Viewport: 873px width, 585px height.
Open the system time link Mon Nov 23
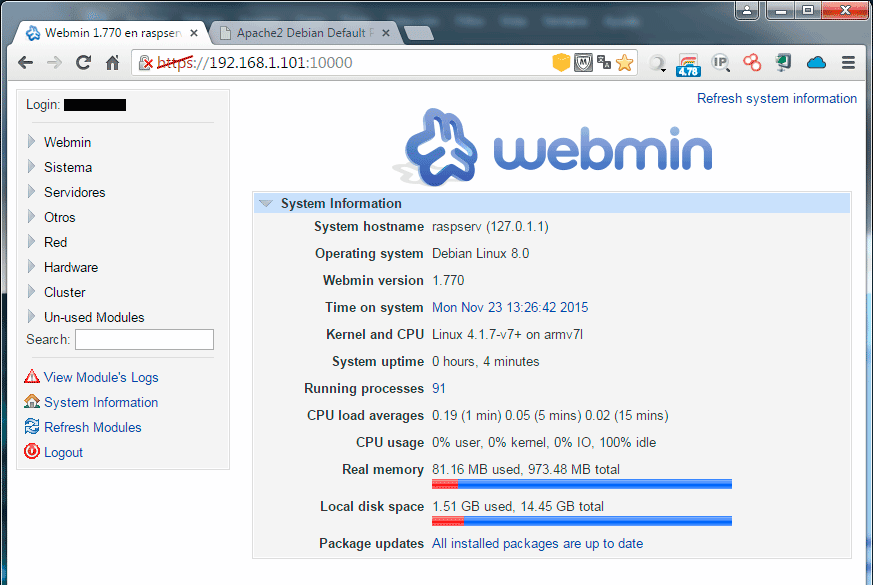coord(510,307)
